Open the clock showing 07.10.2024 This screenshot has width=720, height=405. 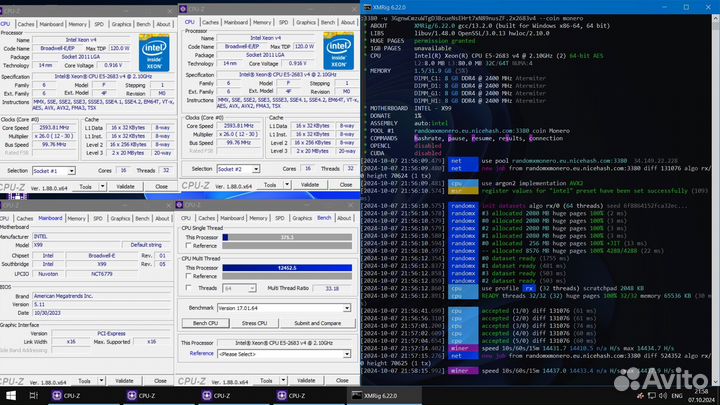701,396
